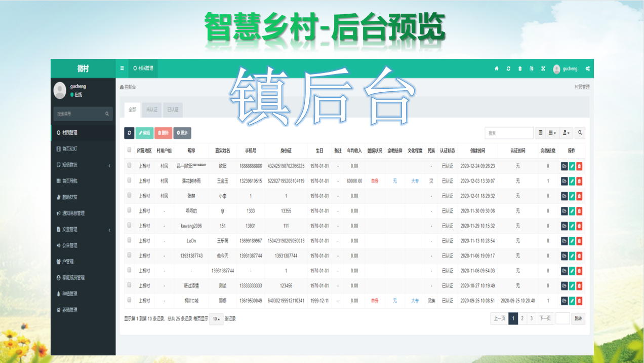The width and height of the screenshot is (644, 363).
Task: Expand the 短信群发 sidebar submenu
Action: coord(83,165)
